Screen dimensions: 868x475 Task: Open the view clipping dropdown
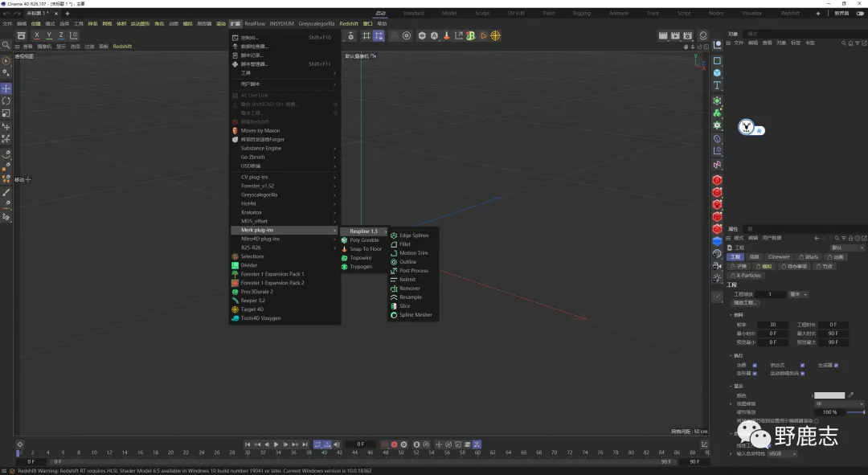839,404
